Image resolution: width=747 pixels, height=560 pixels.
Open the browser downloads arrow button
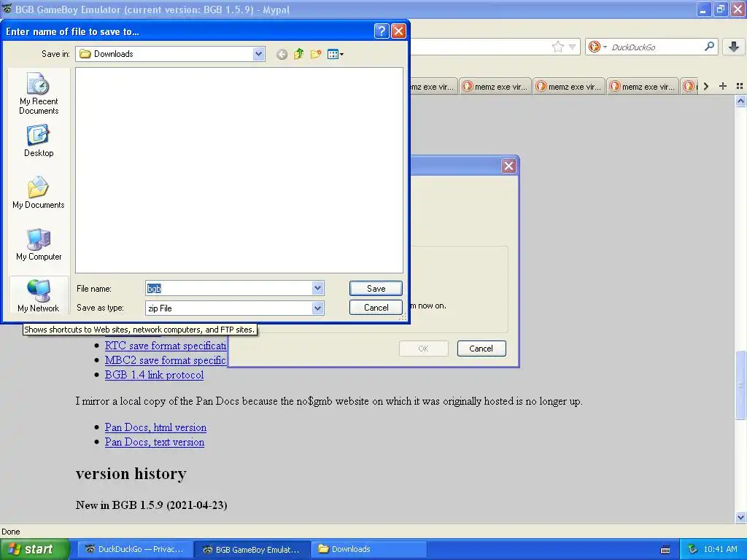pyautogui.click(x=734, y=47)
